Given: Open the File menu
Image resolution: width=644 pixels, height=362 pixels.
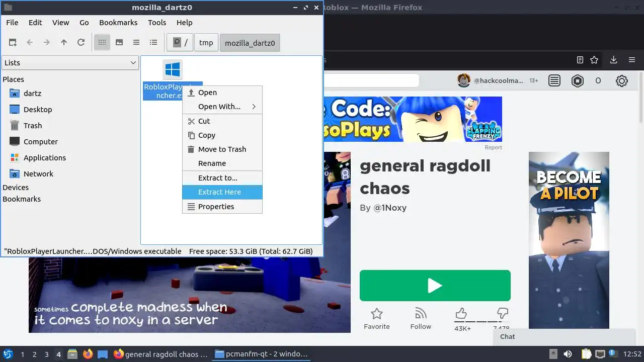Looking at the screenshot, I should click(x=12, y=23).
